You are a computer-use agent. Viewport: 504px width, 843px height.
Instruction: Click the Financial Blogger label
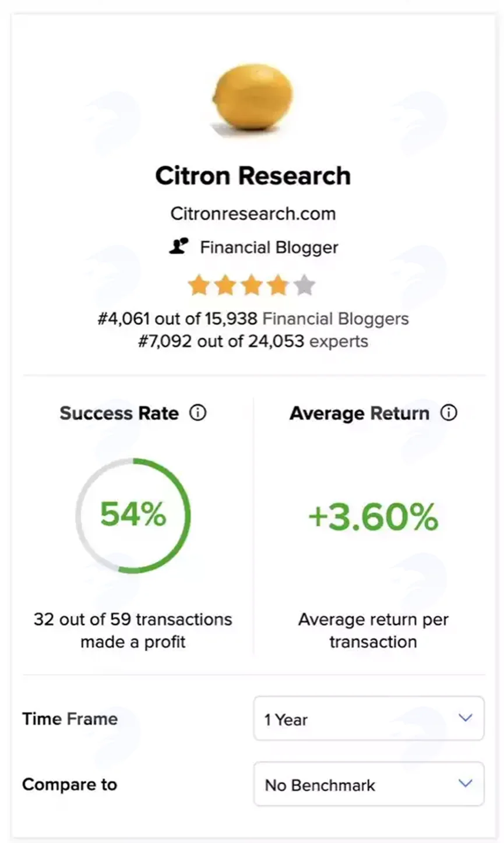tap(269, 247)
